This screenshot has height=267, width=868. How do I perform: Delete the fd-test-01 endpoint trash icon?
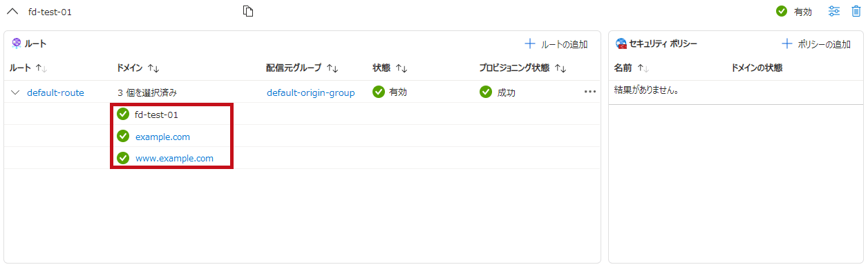[x=856, y=11]
